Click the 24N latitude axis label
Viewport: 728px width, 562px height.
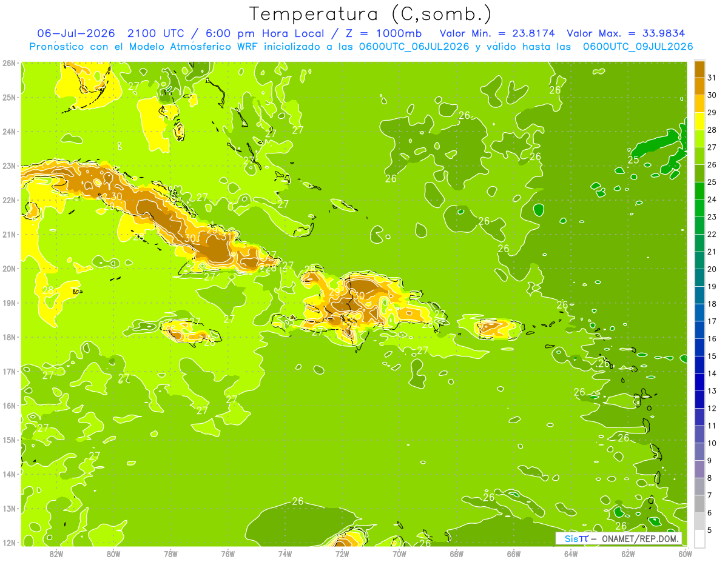pos(8,132)
